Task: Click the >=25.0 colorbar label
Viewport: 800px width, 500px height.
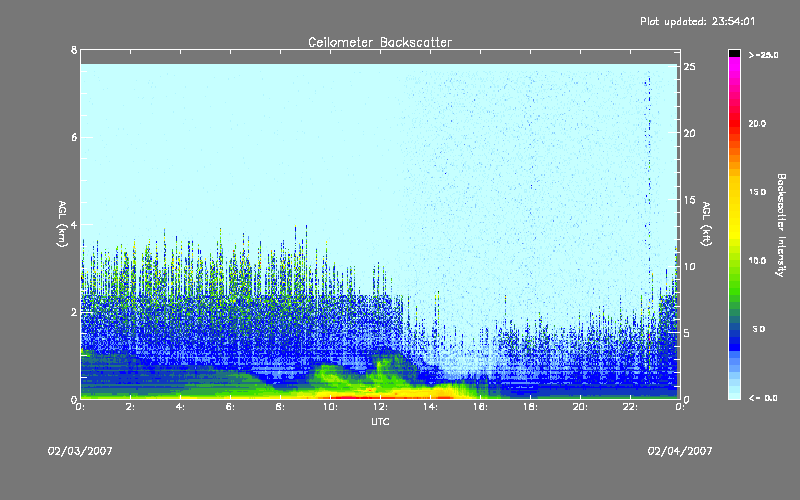Action: 763,55
